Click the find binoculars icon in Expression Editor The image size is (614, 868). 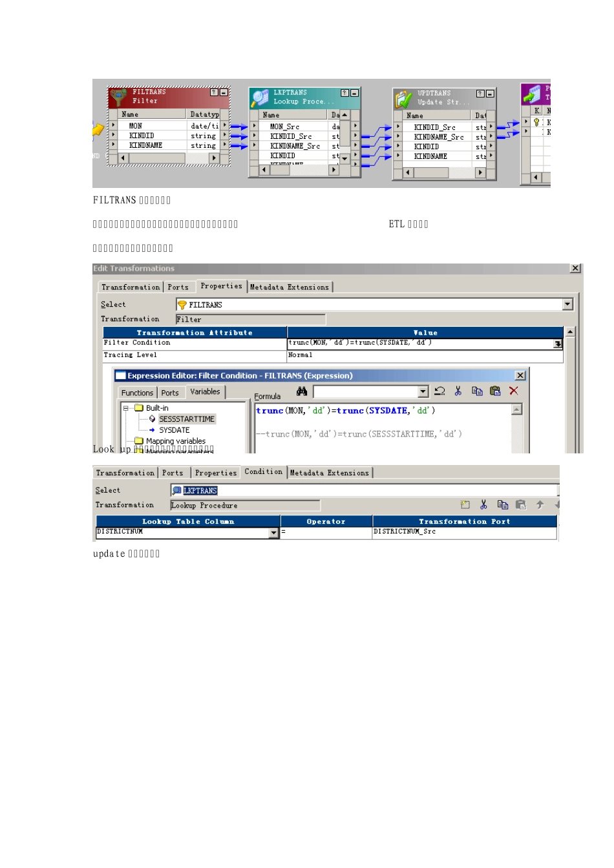point(302,391)
